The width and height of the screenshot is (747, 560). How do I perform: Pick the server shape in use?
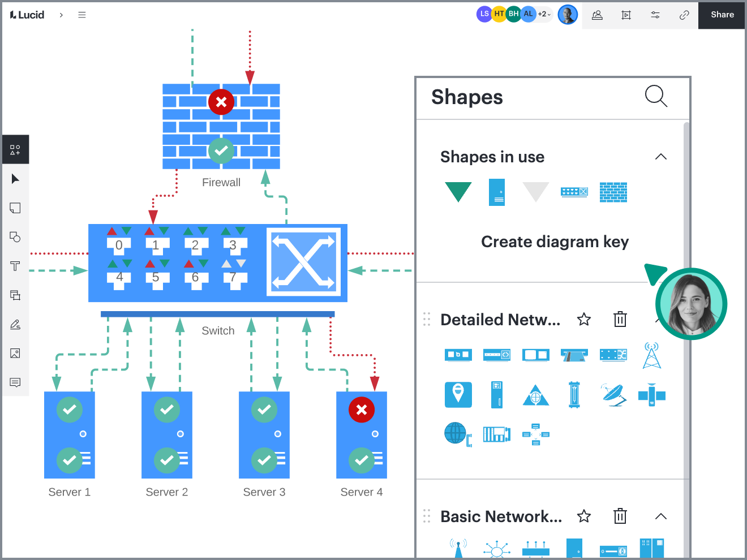point(497,192)
